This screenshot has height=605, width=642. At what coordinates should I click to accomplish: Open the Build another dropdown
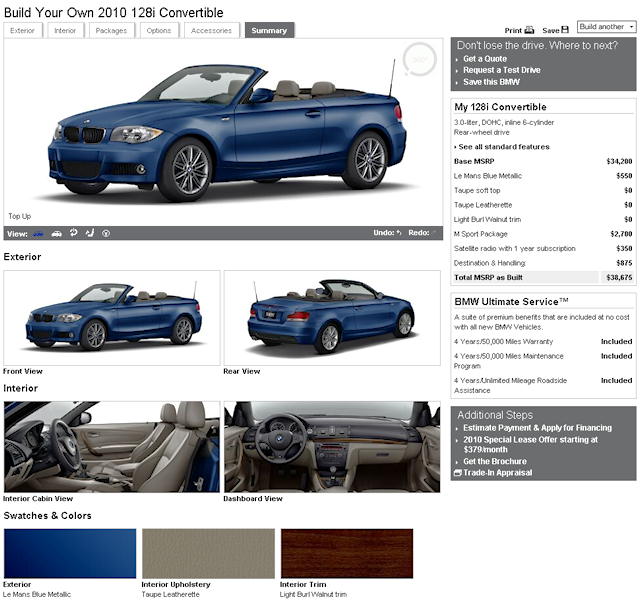(x=606, y=27)
